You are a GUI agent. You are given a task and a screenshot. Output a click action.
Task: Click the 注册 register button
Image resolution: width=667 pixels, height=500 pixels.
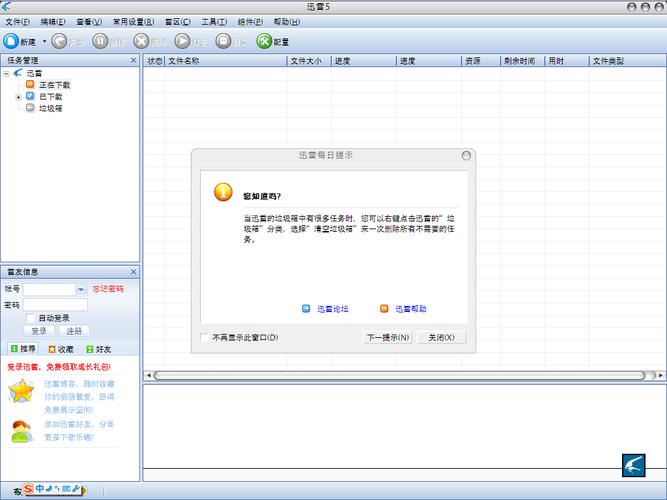pyautogui.click(x=74, y=331)
